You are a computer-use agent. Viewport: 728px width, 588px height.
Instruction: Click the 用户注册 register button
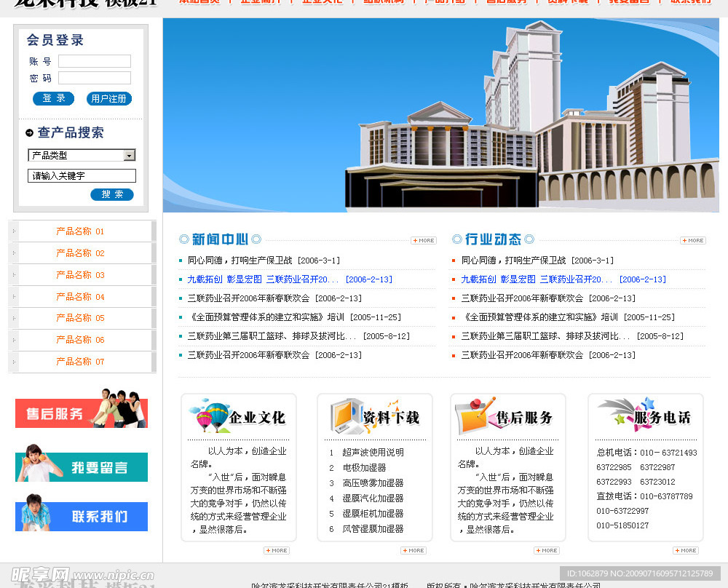(x=109, y=99)
